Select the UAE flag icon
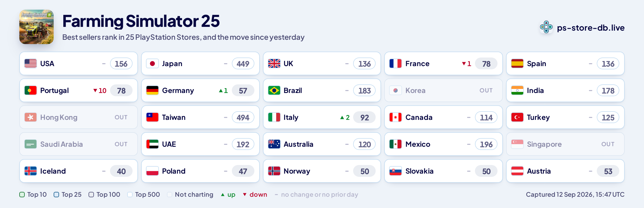 point(152,144)
